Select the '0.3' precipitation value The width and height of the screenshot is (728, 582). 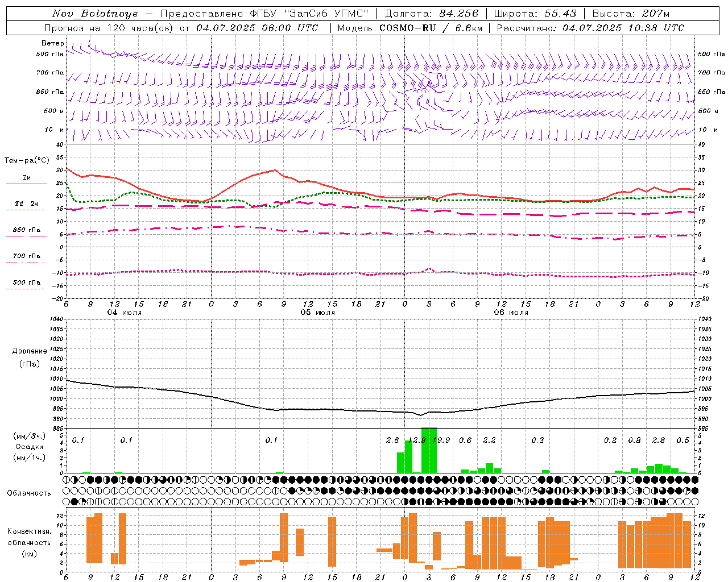[537, 440]
